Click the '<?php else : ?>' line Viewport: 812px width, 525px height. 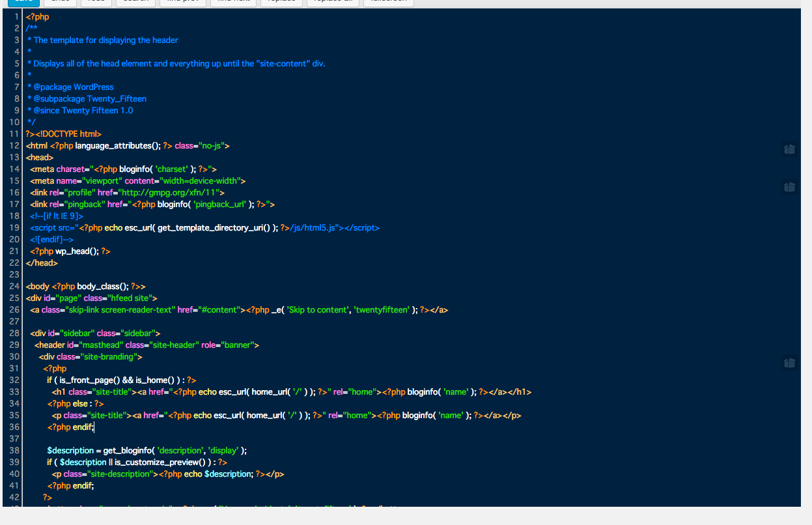pos(76,403)
